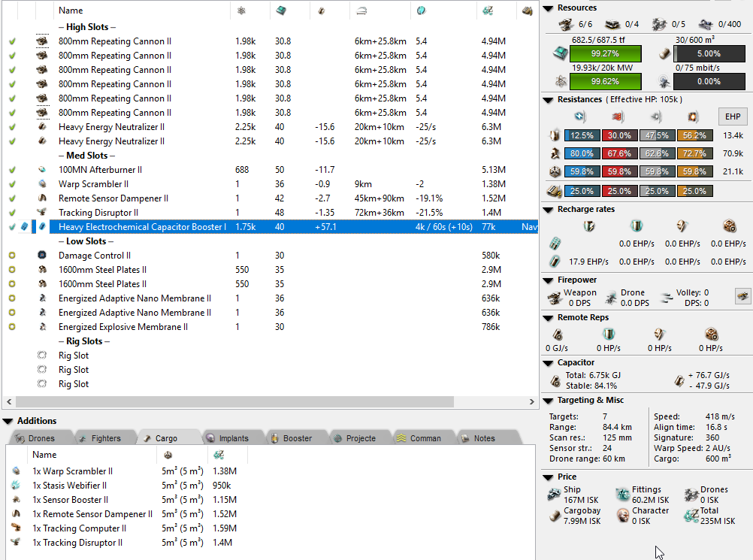
Task: Switch to the Drones tab
Action: (41, 438)
